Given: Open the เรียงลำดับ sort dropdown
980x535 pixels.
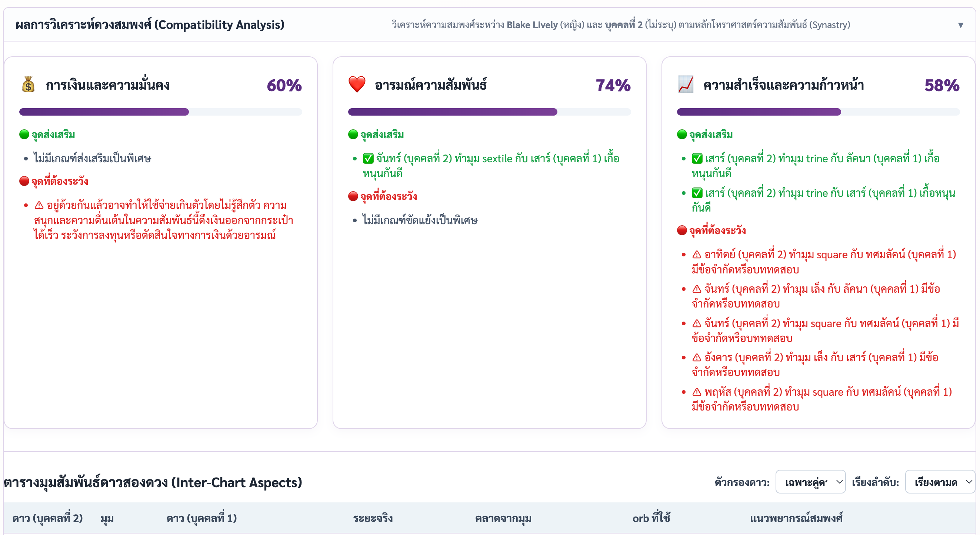Looking at the screenshot, I should point(940,482).
